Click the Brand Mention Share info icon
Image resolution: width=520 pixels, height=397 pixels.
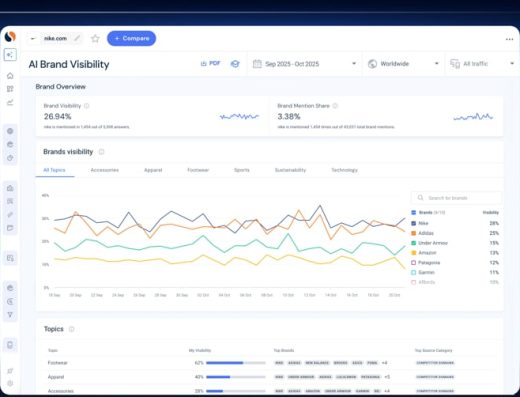(x=335, y=106)
